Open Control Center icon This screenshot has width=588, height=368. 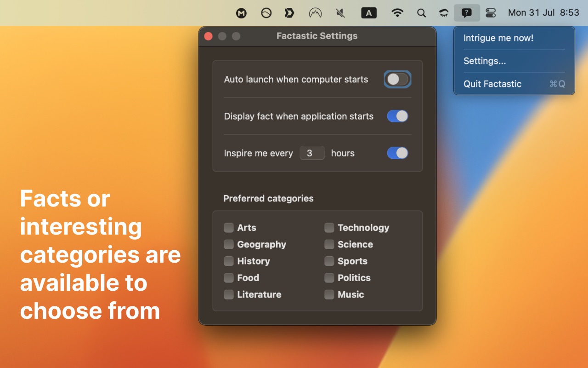(x=491, y=13)
